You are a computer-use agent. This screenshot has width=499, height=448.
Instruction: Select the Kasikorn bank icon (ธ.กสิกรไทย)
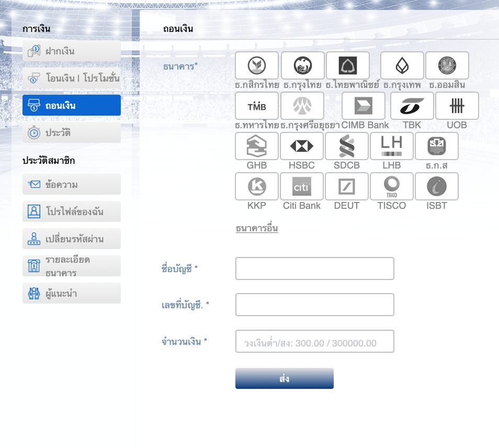257,65
